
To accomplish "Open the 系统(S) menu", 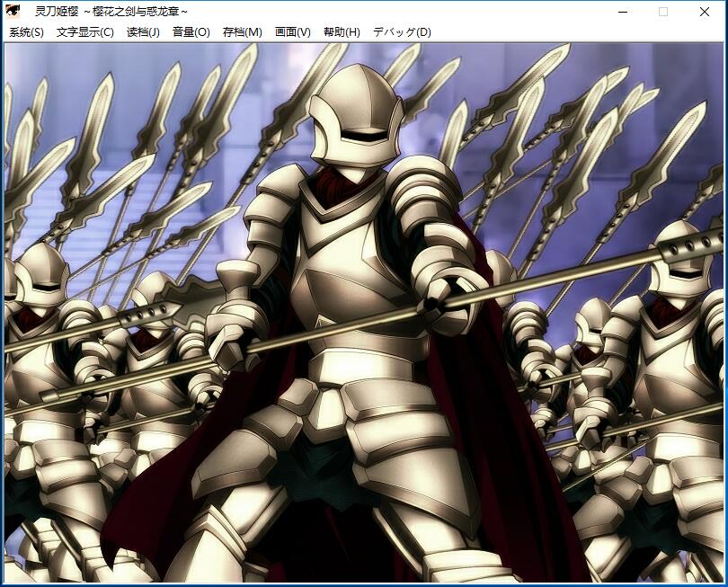I will tap(26, 32).
